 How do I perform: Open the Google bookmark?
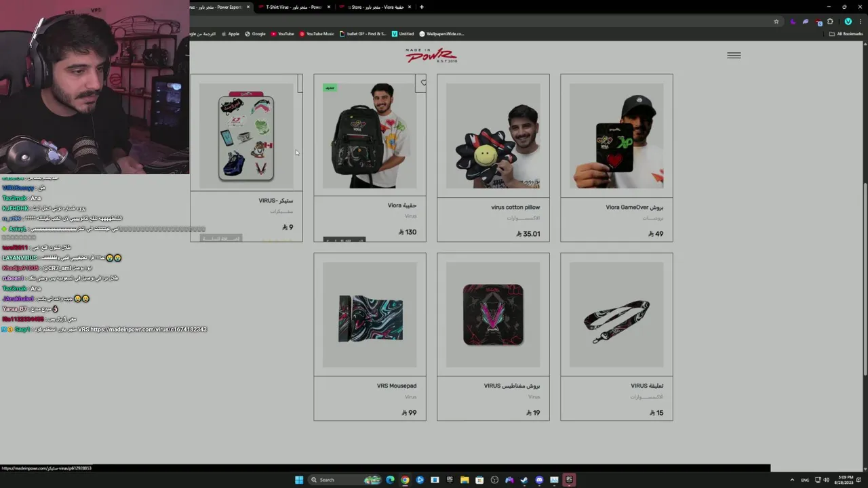(255, 34)
